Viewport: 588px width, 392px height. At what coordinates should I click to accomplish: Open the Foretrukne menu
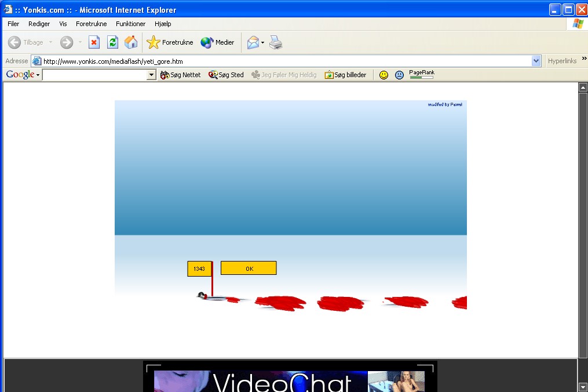91,24
